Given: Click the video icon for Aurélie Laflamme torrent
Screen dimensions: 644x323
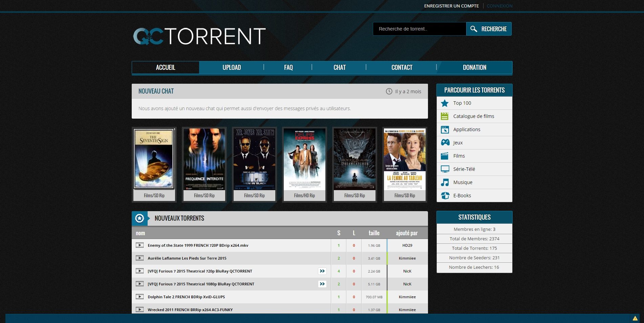Looking at the screenshot, I should pos(139,258).
